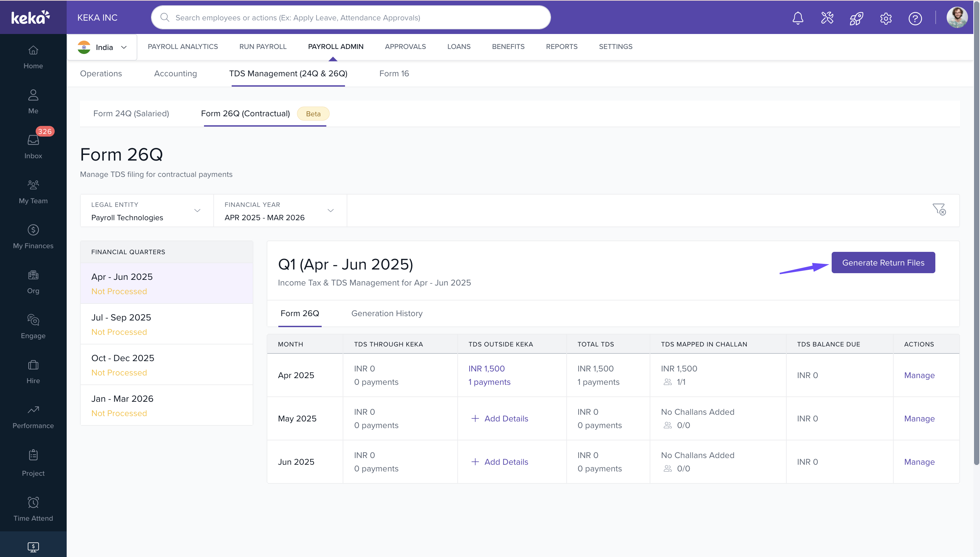Click the Generate Return Files button
Image resolution: width=980 pixels, height=557 pixels.
[883, 263]
